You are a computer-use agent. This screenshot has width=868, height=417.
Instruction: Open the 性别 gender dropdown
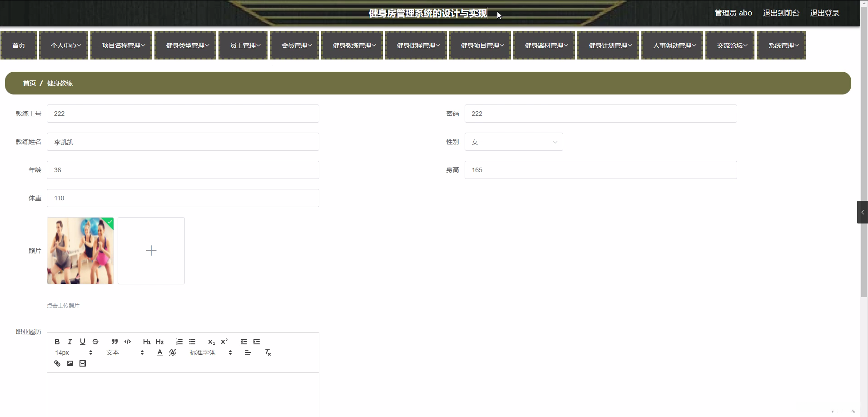pyautogui.click(x=514, y=142)
